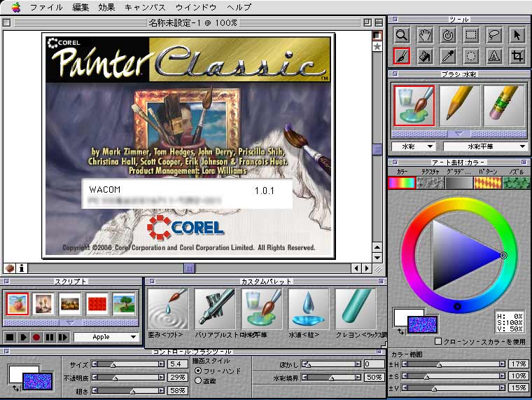Image resolution: width=532 pixels, height=400 pixels.
Task: Select the Crop tool
Action: click(x=517, y=56)
